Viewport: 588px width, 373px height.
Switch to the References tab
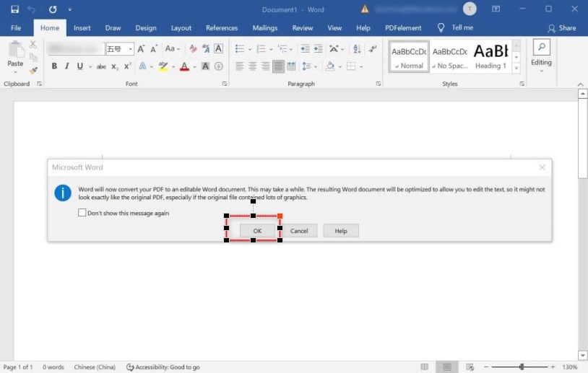coord(222,27)
